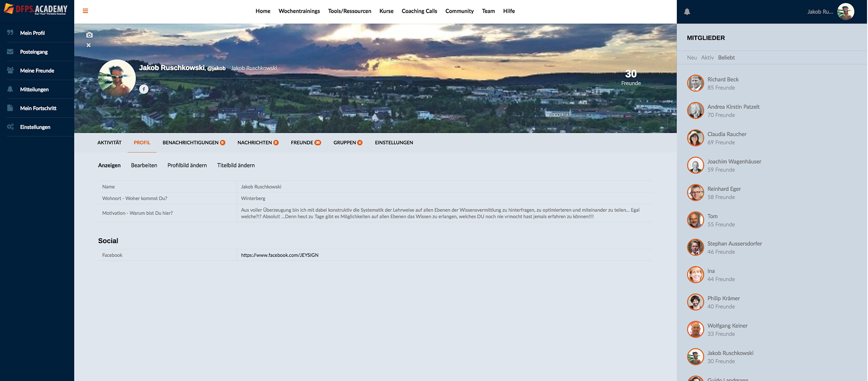Image resolution: width=868 pixels, height=381 pixels.
Task: Click Profilbild ändern link
Action: tap(187, 165)
